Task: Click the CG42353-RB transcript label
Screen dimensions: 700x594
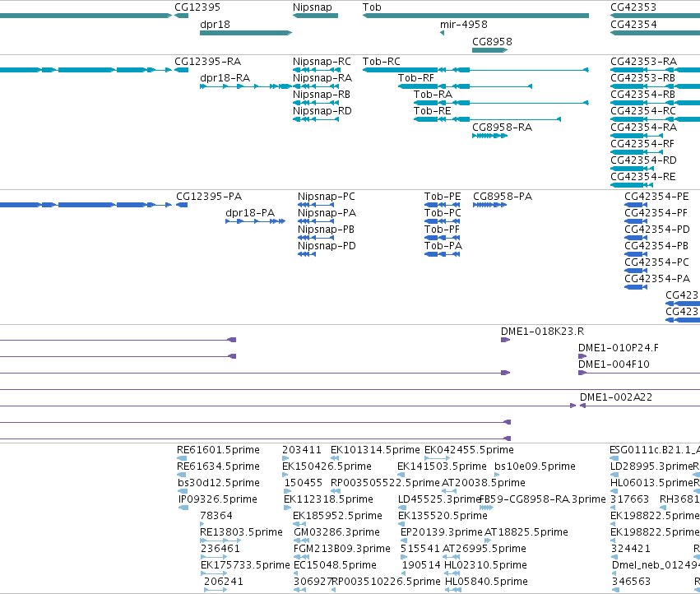Action: [x=643, y=78]
